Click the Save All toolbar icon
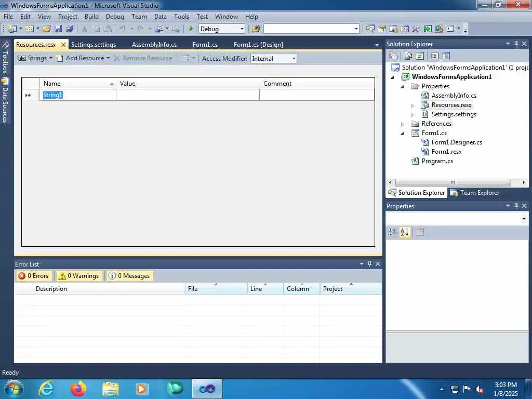The image size is (532, 399). point(70,29)
